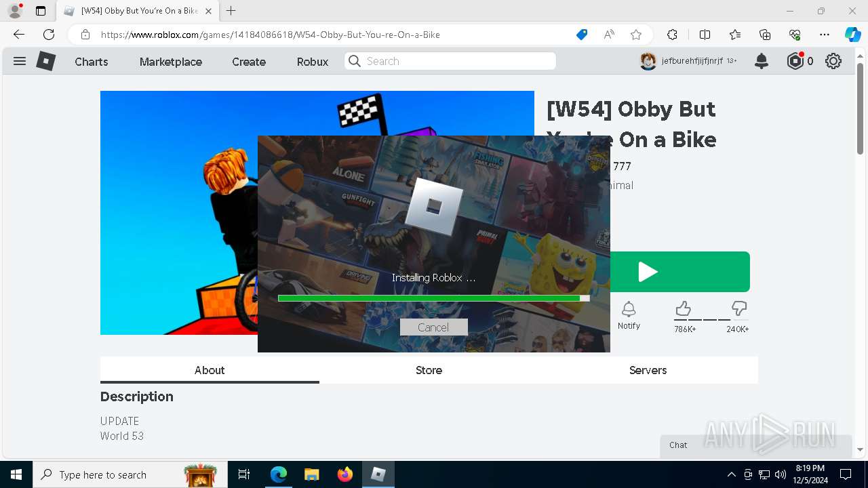Open Microsoft Edge taskbar icon

pyautogui.click(x=278, y=474)
